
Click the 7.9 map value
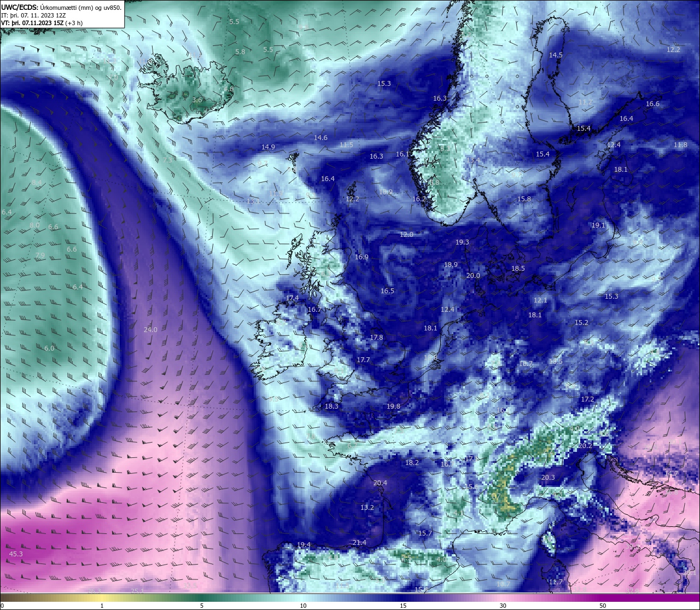click(x=40, y=255)
